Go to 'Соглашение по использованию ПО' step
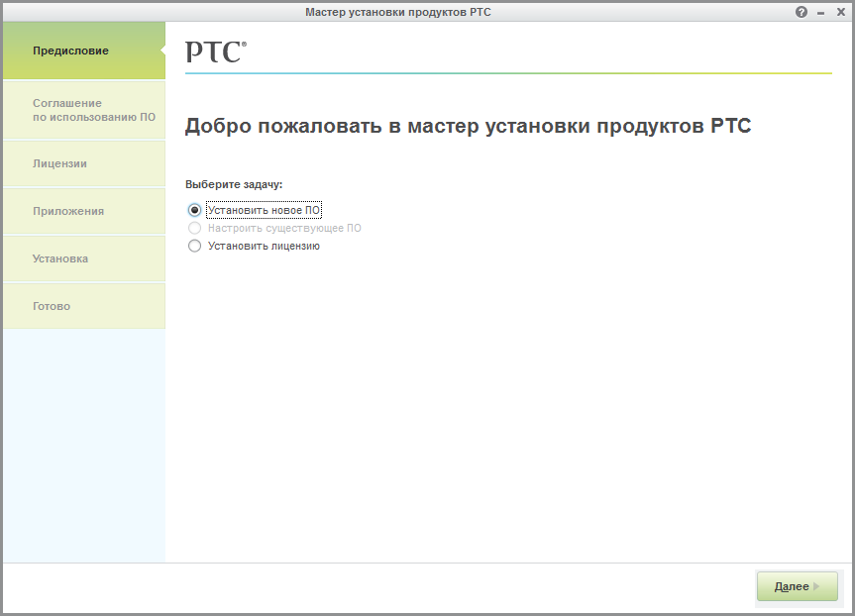Screen dimensions: 855x616 tap(84, 110)
